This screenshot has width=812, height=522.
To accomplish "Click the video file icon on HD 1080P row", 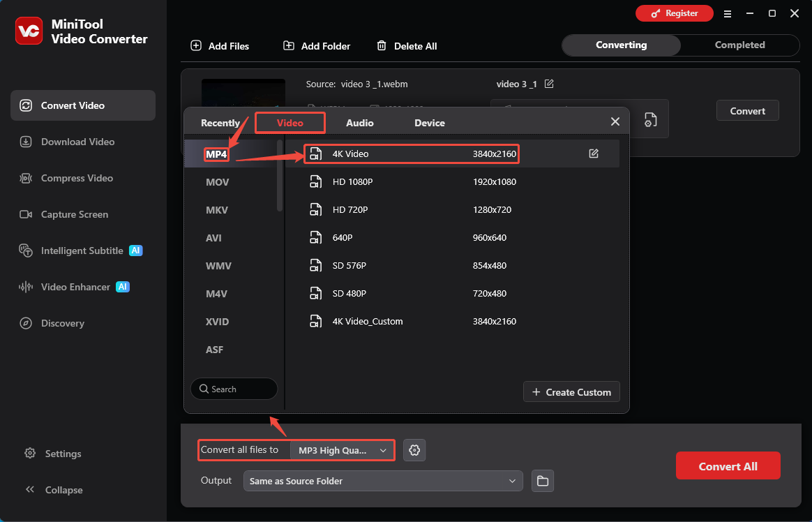I will 315,181.
